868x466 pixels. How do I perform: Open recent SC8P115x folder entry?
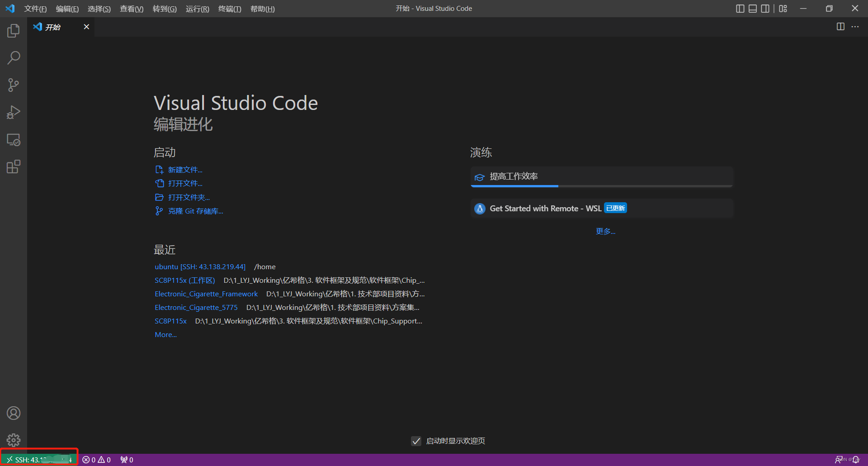tap(171, 321)
